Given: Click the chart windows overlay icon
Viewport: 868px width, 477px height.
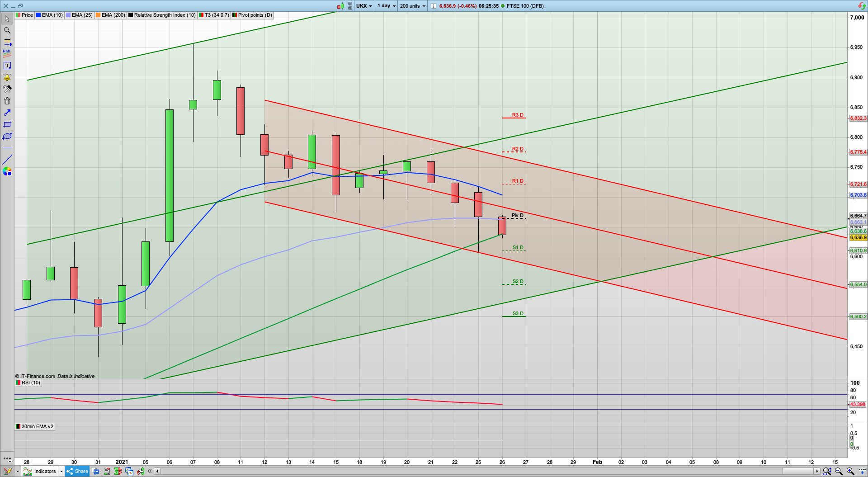Looking at the screenshot, I should point(129,471).
